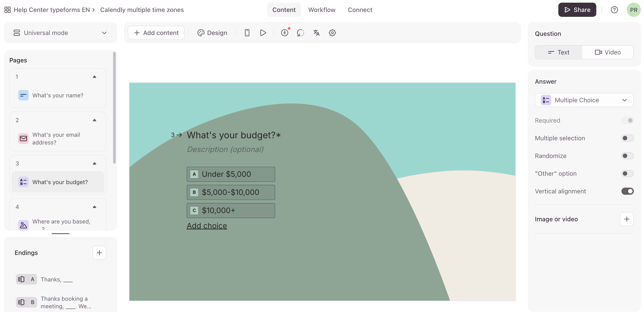Open the Multiple Choice answer type dropdown

point(584,100)
